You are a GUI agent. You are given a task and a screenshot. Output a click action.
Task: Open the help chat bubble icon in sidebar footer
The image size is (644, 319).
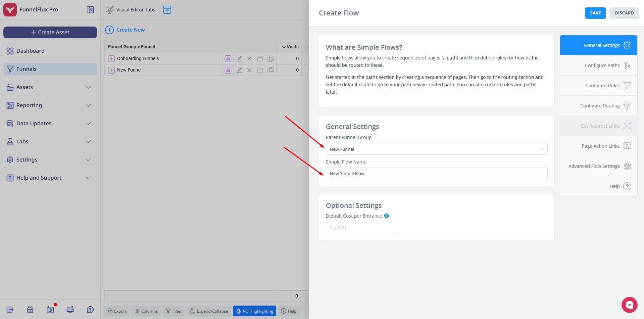[x=90, y=310]
